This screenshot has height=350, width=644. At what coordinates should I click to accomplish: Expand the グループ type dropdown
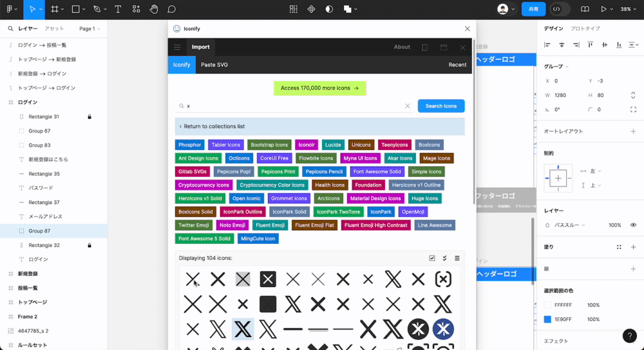click(556, 66)
